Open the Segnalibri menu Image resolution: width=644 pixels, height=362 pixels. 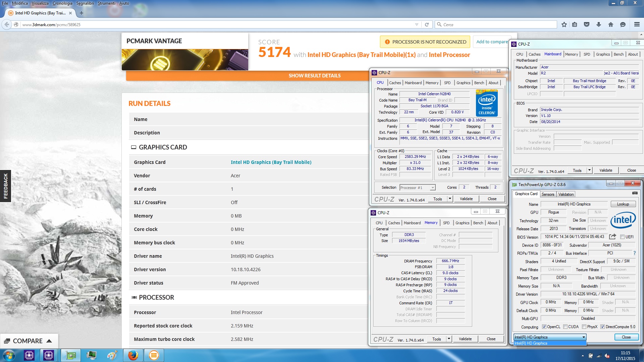pos(85,3)
